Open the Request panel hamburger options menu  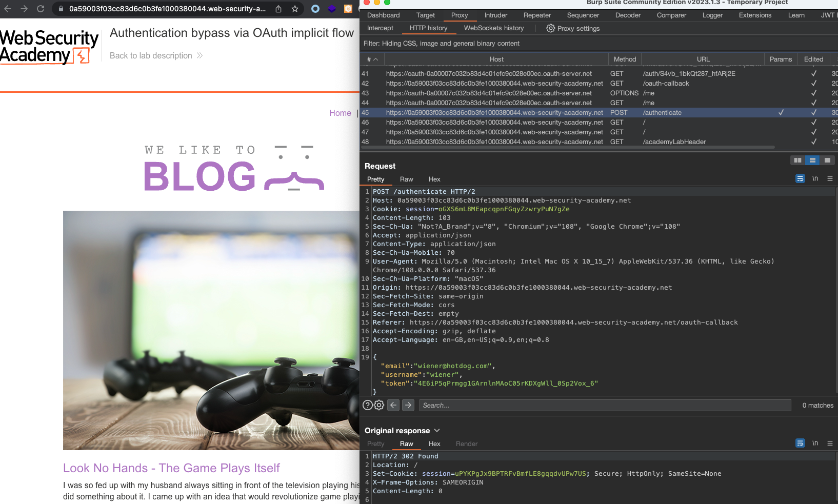(x=830, y=179)
